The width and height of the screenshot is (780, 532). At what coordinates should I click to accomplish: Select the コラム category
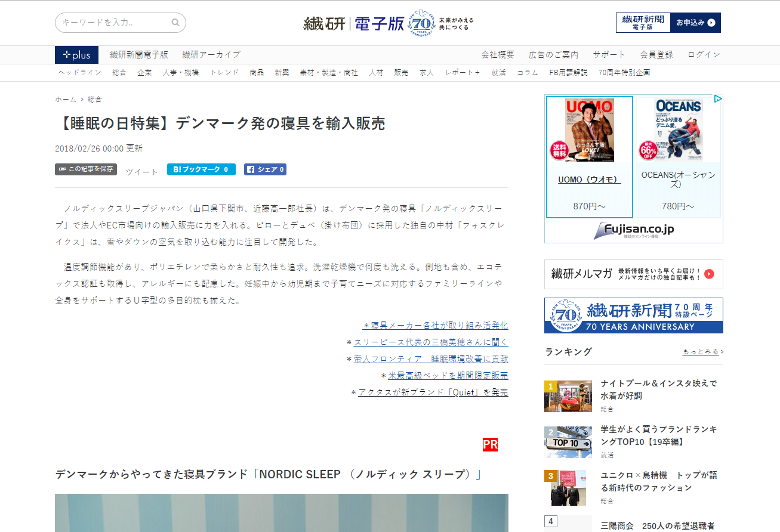pos(528,73)
